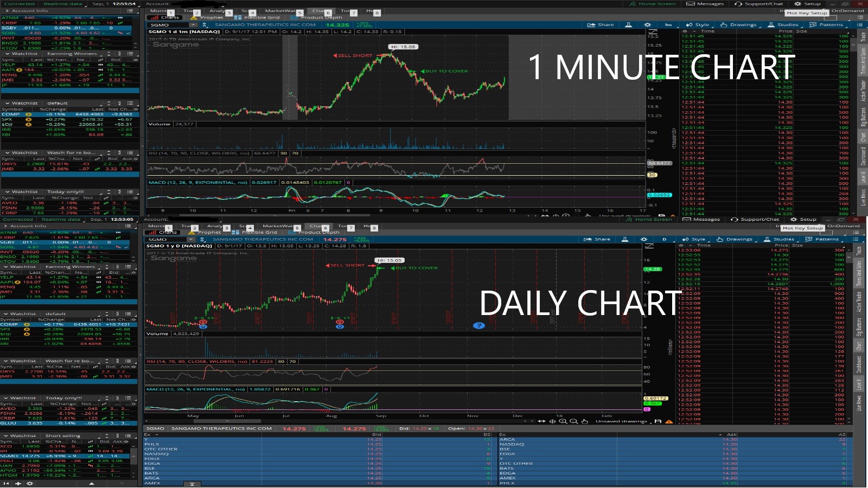Click the collapse-sidebar arrow icon left of the plus
Viewport: 868px width, 488px height.
coord(7,483)
